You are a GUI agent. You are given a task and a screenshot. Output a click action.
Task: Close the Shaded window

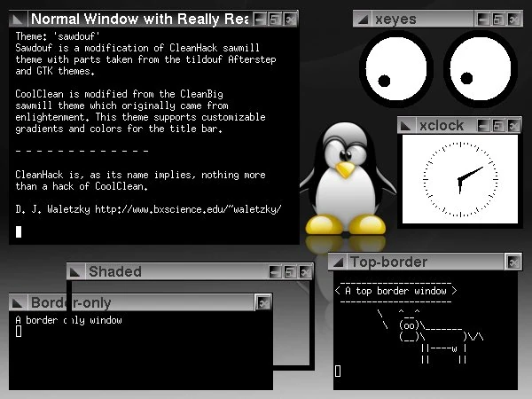(305, 272)
